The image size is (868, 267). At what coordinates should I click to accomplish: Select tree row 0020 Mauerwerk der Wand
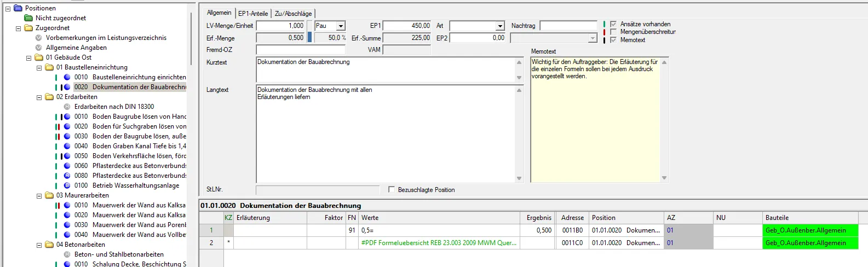(x=130, y=215)
